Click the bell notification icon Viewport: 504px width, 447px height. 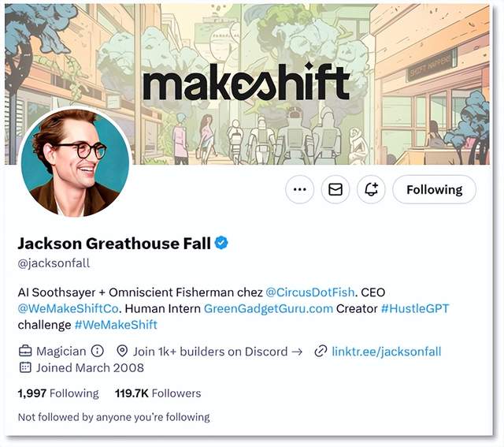(371, 189)
